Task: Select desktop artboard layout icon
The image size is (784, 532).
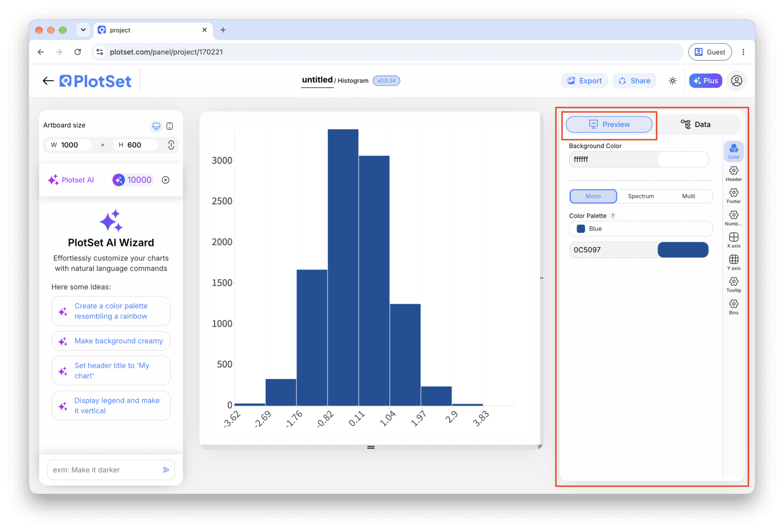Action: [x=156, y=126]
